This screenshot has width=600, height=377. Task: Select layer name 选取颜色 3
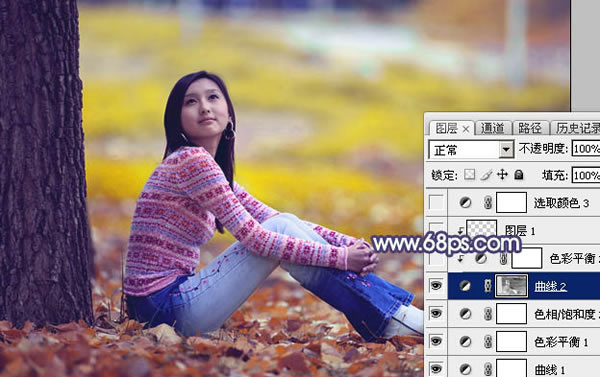(x=561, y=203)
